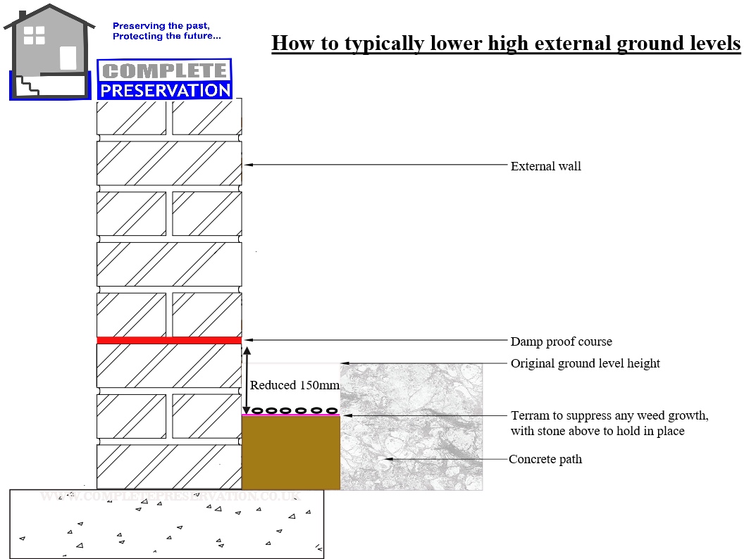Select the 'Damp proof course' label text
This screenshot has width=756, height=559.
click(x=562, y=341)
